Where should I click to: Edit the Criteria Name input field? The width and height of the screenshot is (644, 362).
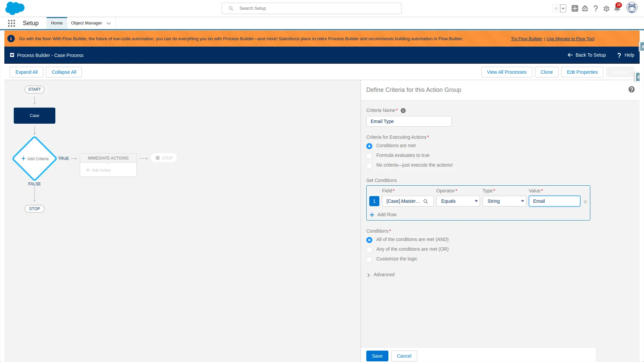pos(409,121)
